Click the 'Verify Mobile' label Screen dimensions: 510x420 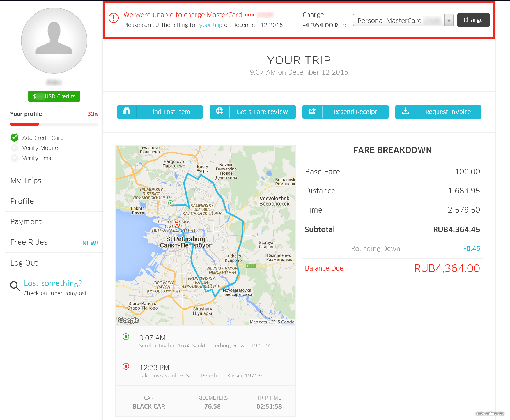tap(40, 148)
